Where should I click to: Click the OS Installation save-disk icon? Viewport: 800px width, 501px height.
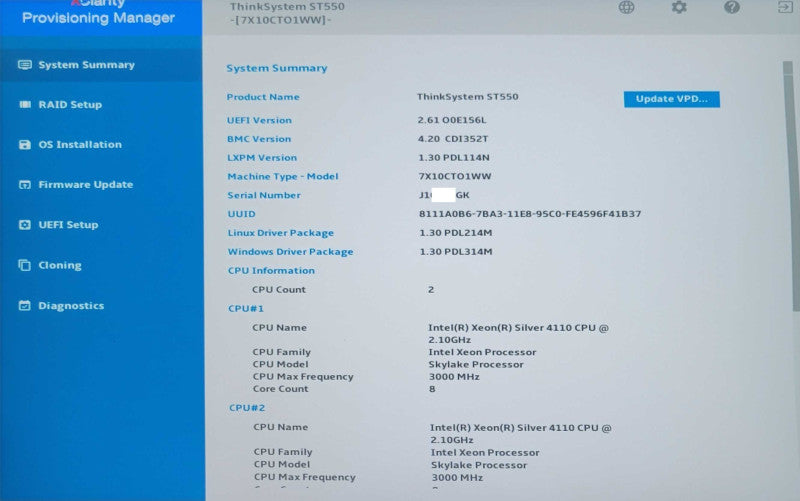pyautogui.click(x=24, y=144)
